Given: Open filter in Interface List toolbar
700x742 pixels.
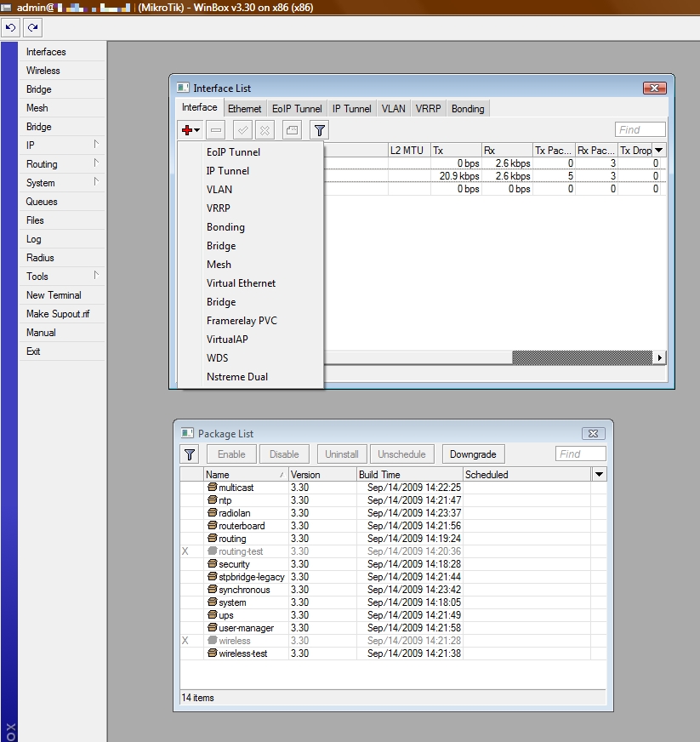Looking at the screenshot, I should [x=320, y=130].
